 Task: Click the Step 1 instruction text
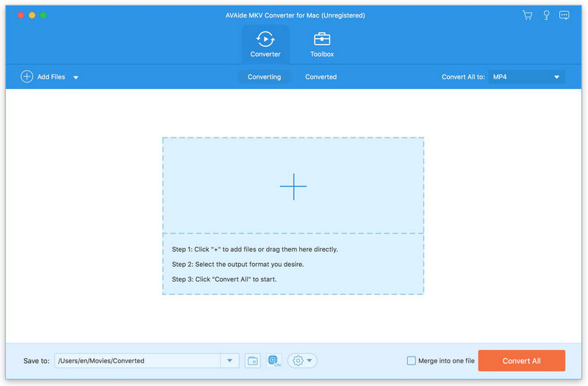(x=254, y=249)
